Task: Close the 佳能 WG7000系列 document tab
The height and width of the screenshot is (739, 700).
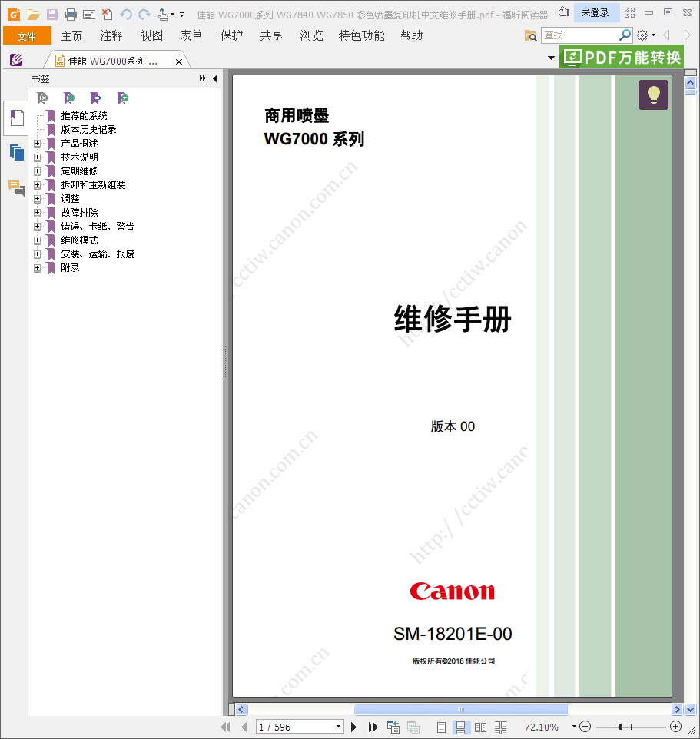Action: 179,61
